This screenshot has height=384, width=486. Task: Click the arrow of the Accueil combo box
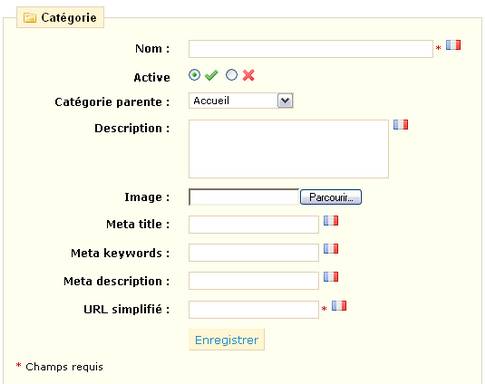click(285, 101)
